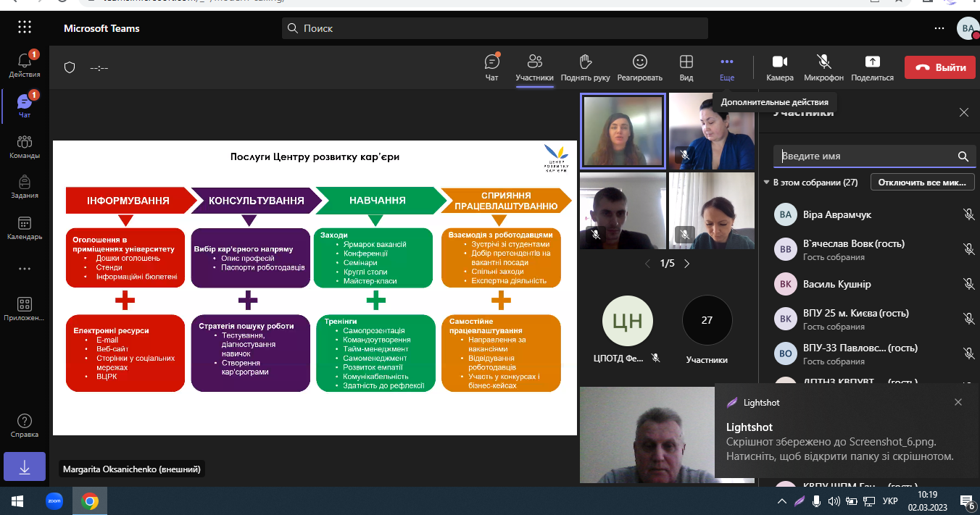This screenshot has height=515, width=980.
Task: Toggle the Камера camera on or off
Action: pyautogui.click(x=780, y=67)
